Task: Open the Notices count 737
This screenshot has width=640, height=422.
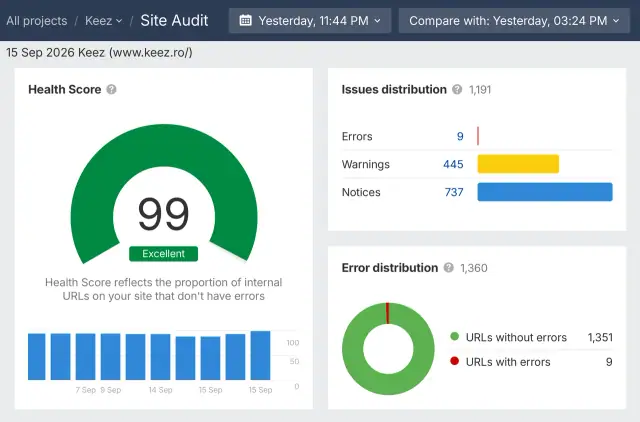Action: point(454,192)
